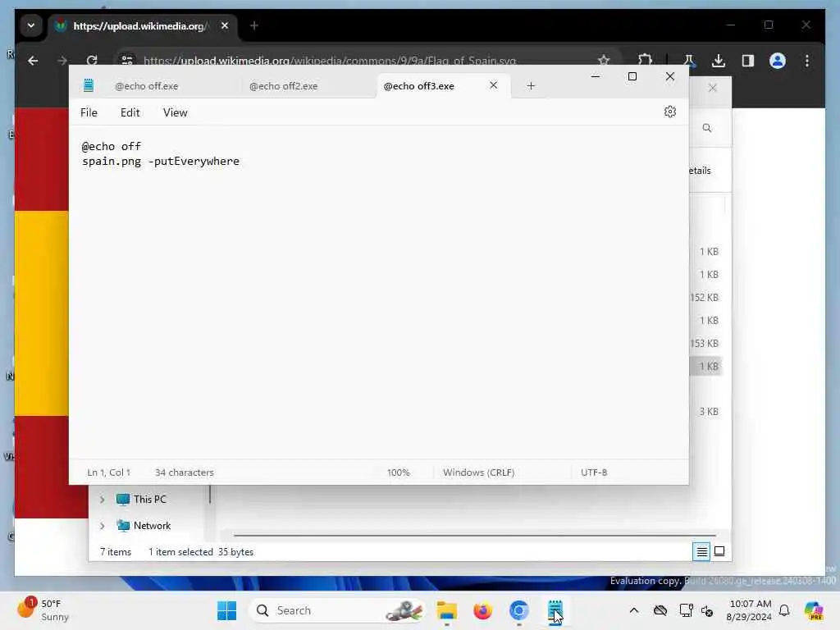Click the Notepad taskbar icon
The height and width of the screenshot is (630, 840).
(555, 610)
